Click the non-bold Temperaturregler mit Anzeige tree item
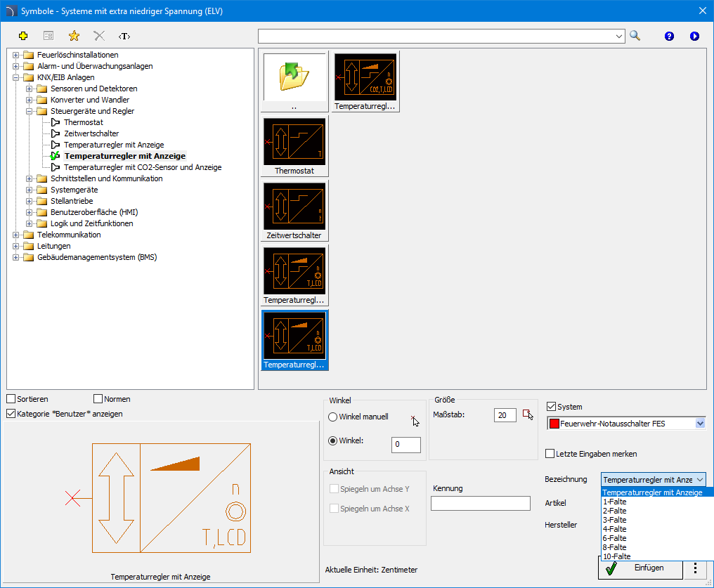 pos(114,145)
